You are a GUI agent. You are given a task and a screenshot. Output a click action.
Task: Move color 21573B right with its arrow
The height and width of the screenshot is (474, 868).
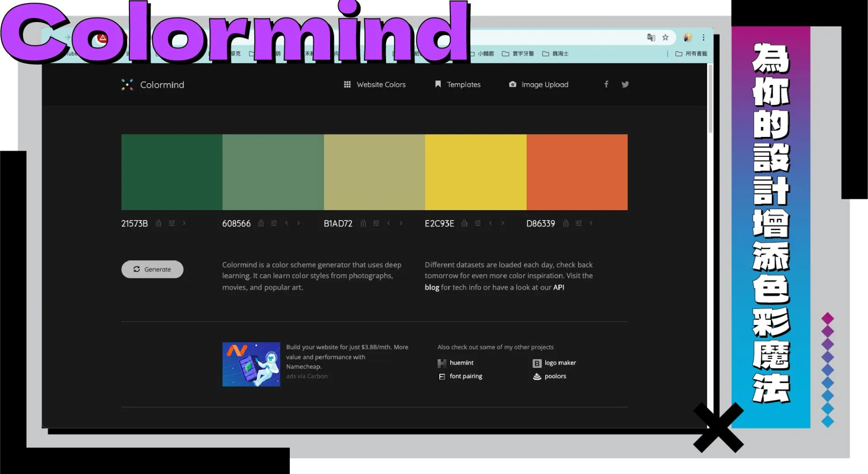[x=184, y=223]
